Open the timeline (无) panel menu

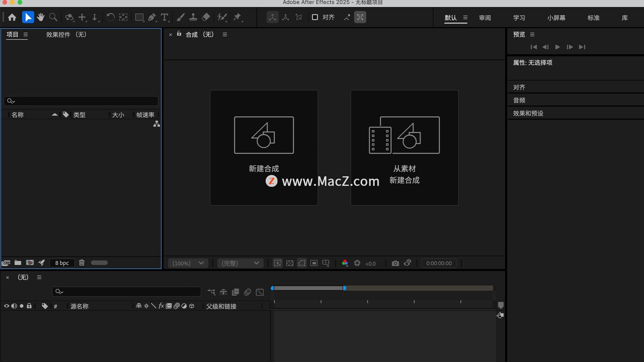(x=39, y=278)
